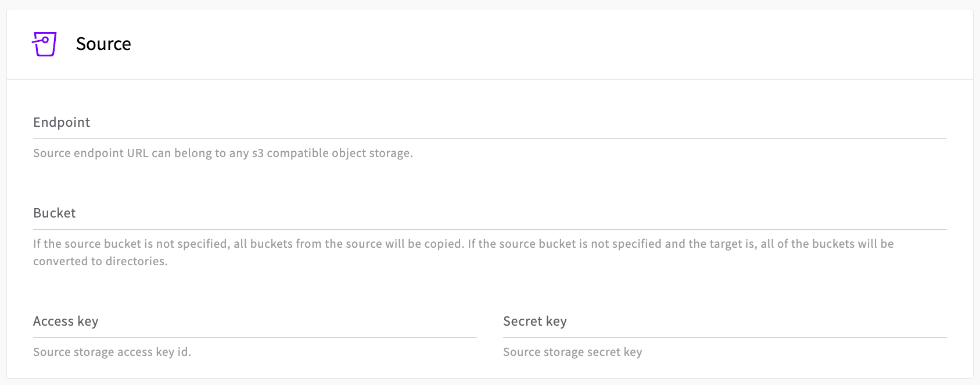Screen dimensions: 980x385
Task: Click 'converted to directories' helper line
Action: tap(100, 262)
